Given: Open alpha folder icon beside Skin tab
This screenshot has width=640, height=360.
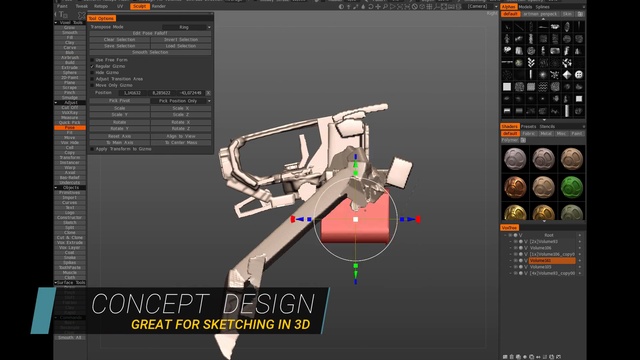Looking at the screenshot, I should (x=580, y=14).
